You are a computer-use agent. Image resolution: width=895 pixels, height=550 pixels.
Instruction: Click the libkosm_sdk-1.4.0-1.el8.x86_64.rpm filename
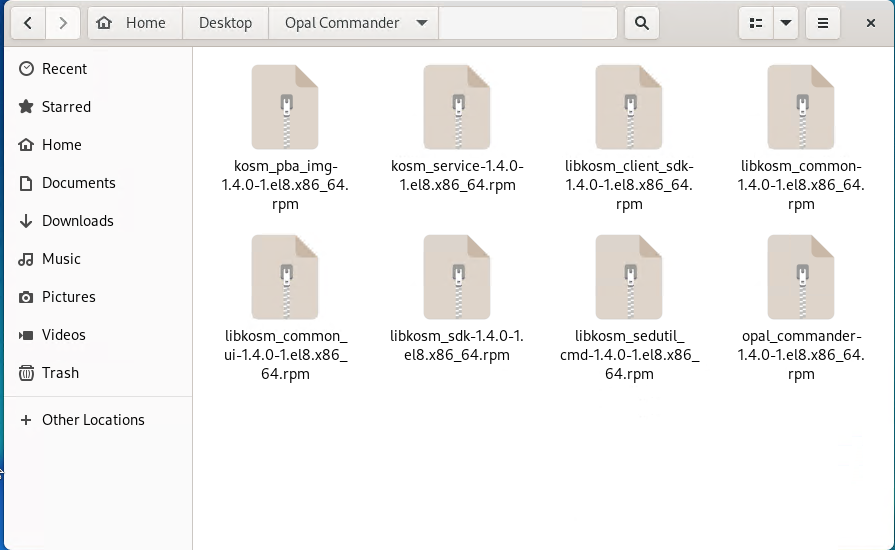click(x=457, y=345)
